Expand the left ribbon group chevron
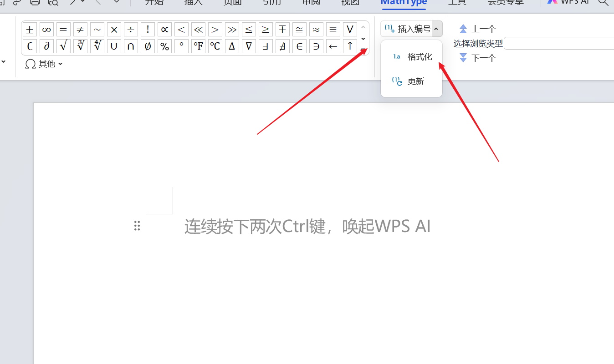Image resolution: width=614 pixels, height=364 pixels. coord(4,62)
